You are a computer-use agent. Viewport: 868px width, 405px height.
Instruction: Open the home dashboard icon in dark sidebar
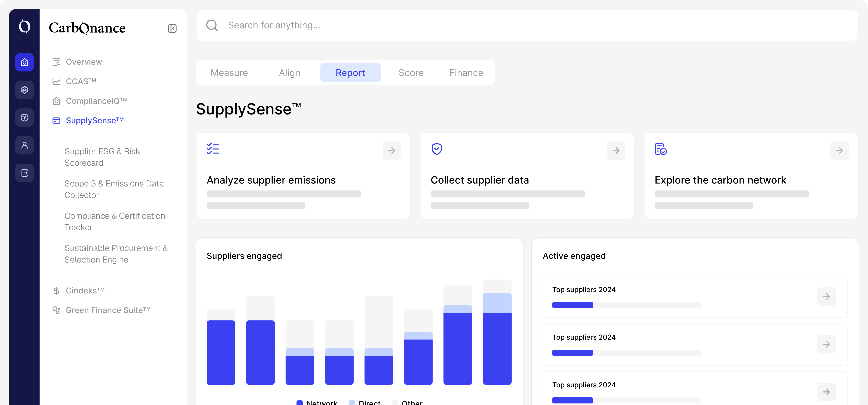pos(25,62)
